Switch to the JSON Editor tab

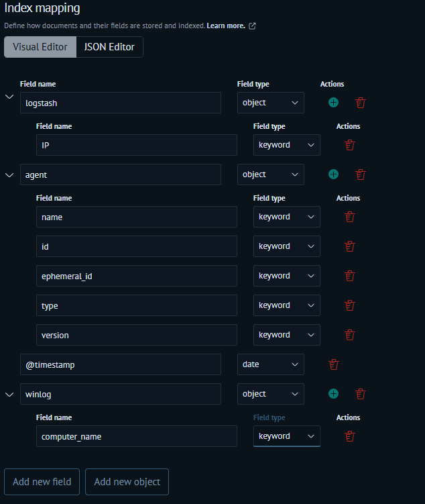click(x=109, y=47)
